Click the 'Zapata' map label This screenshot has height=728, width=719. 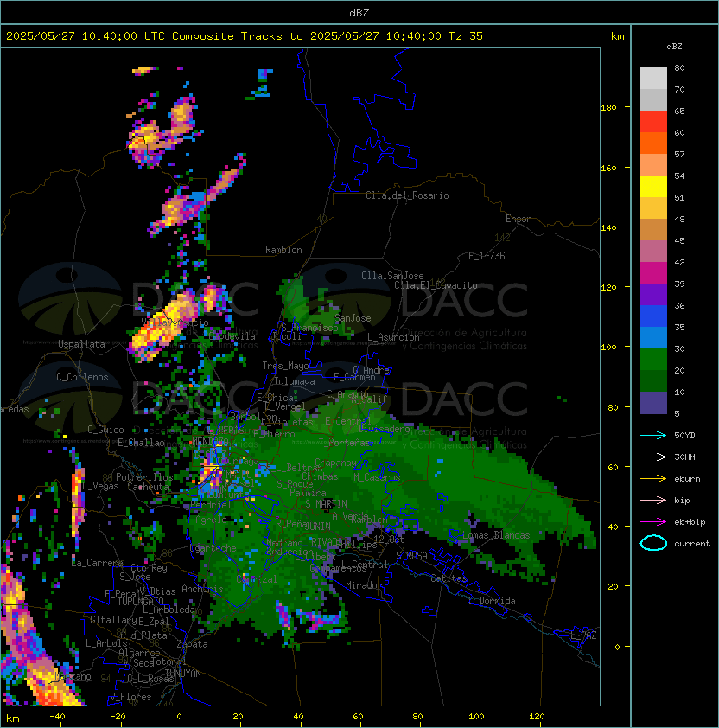(x=192, y=644)
